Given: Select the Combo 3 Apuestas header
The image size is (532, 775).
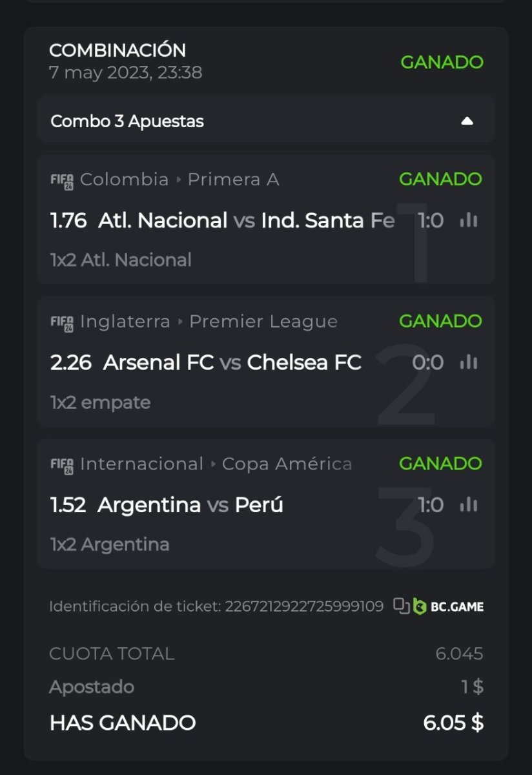Looking at the screenshot, I should pyautogui.click(x=127, y=121).
